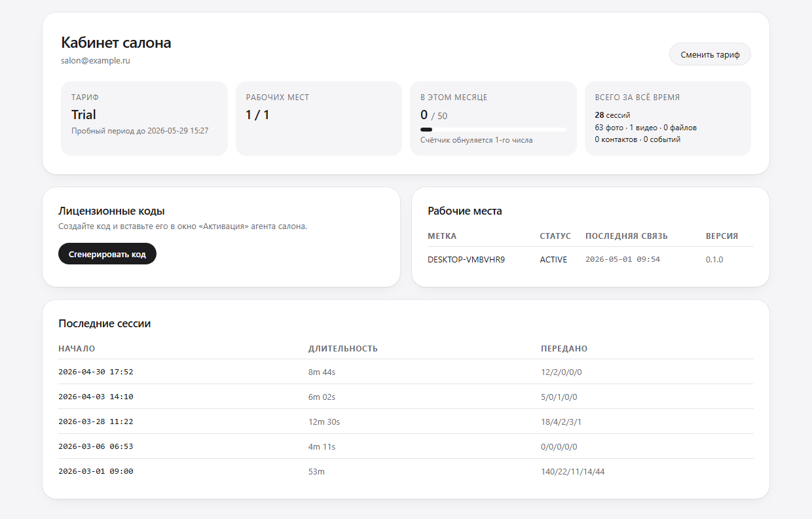Viewport: 812px width, 519px height.
Task: Click the "Сменить тариф" button
Action: pos(710,54)
